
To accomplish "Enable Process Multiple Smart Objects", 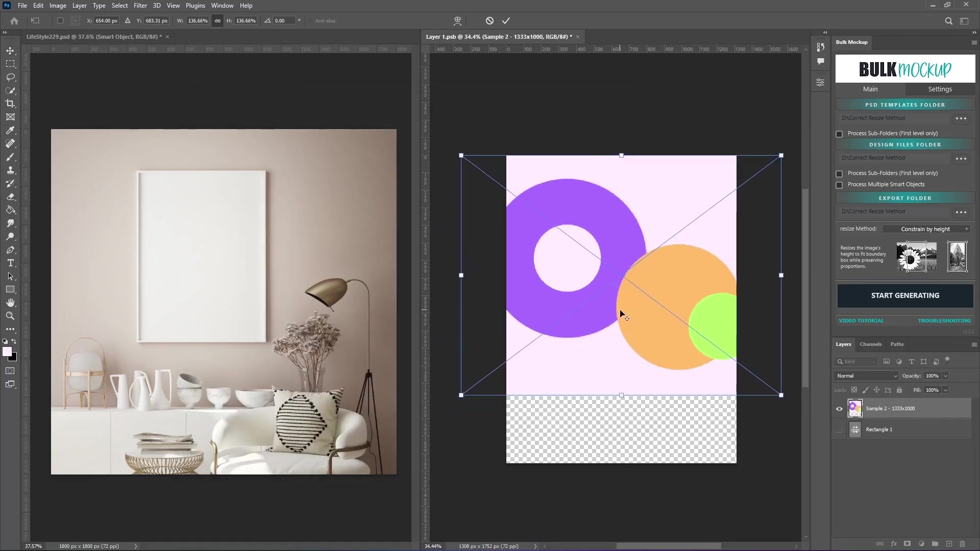I will click(839, 185).
